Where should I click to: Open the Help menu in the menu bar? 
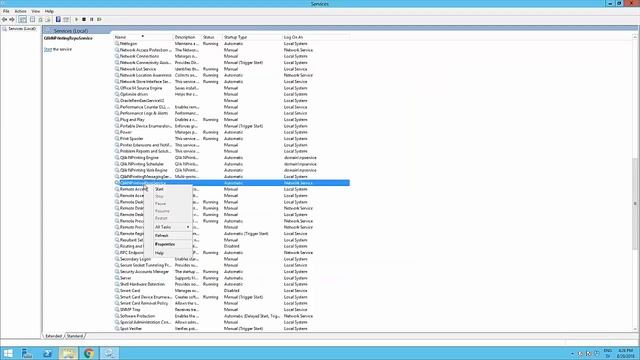49,11
